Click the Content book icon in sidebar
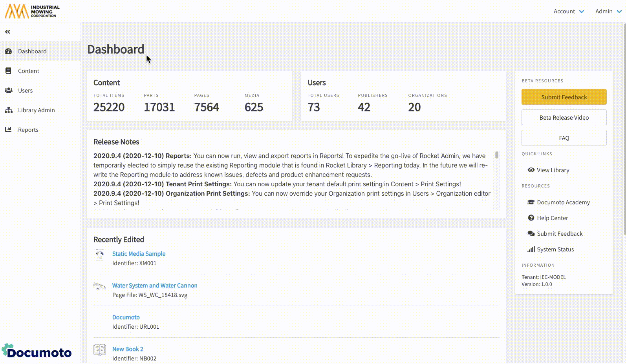 pyautogui.click(x=8, y=71)
